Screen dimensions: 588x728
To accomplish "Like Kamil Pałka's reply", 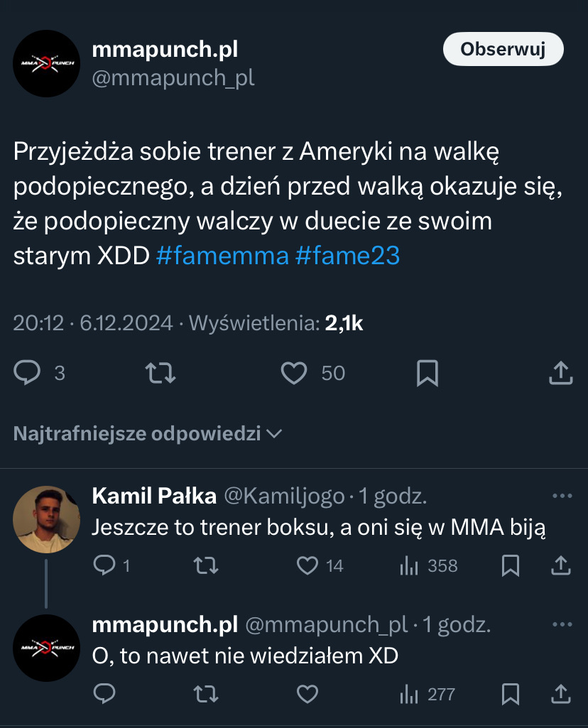I will click(307, 565).
